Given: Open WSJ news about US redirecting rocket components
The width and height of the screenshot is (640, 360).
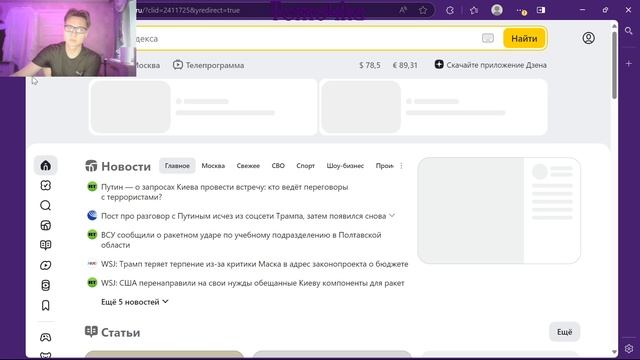Looking at the screenshot, I should (253, 283).
